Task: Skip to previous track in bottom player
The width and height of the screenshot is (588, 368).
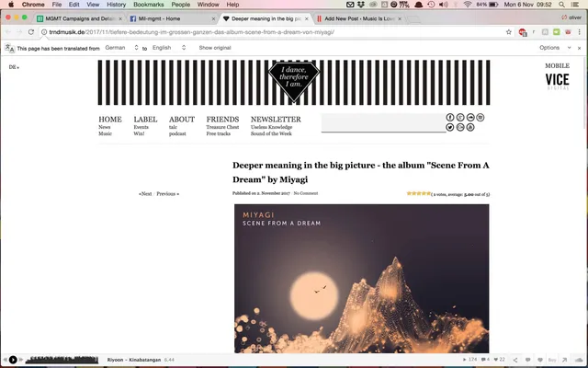Action: [5, 360]
